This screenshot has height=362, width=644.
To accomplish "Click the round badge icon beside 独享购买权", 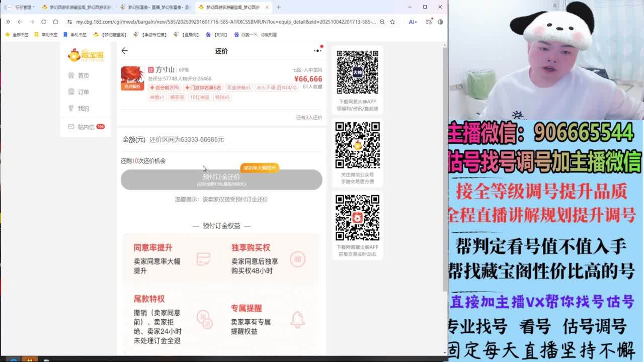I will coord(298,259).
